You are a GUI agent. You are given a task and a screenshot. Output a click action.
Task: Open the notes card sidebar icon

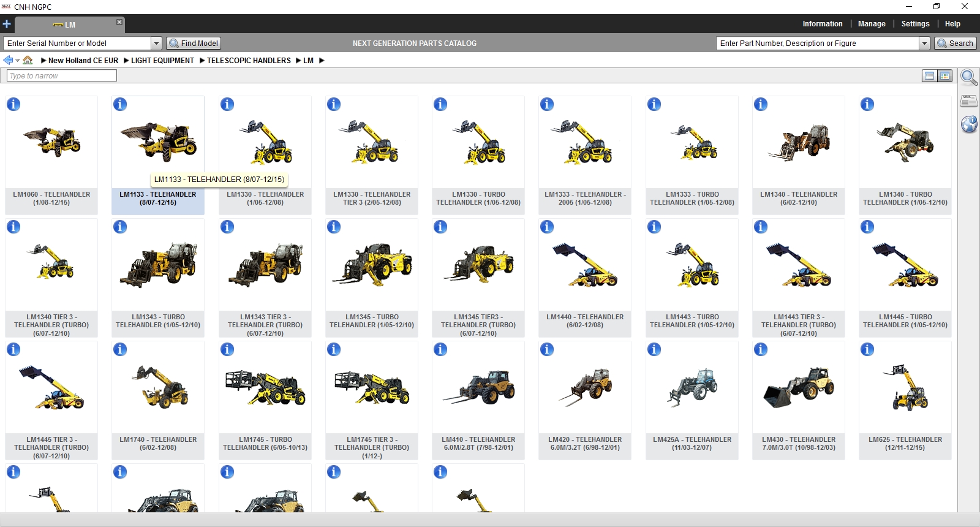click(x=969, y=101)
